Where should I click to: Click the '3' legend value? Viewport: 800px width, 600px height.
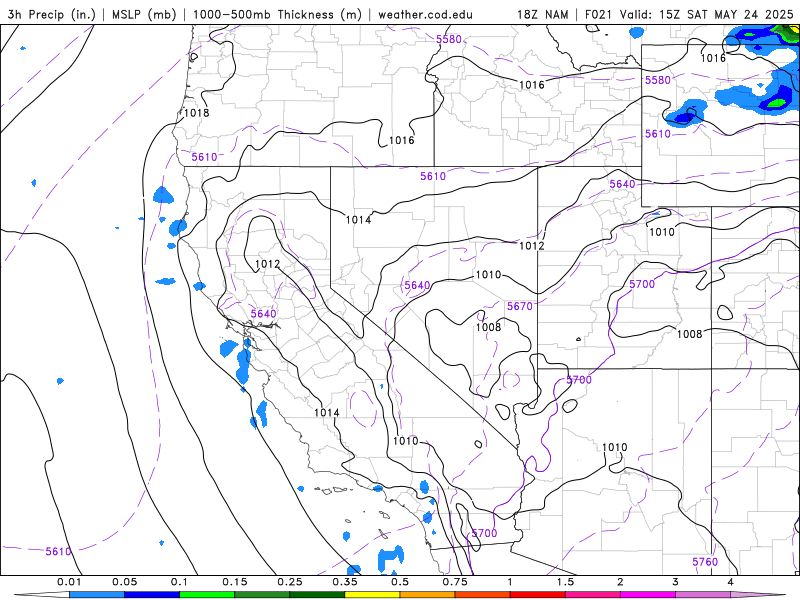point(676,582)
